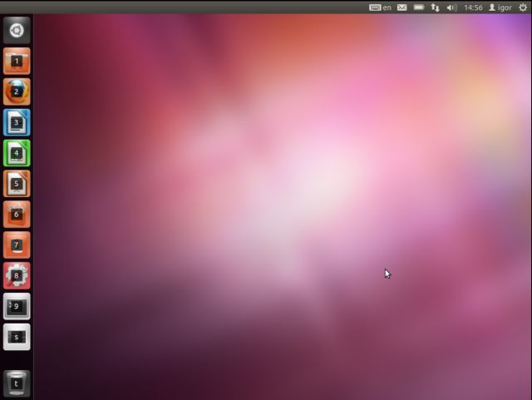This screenshot has height=400, width=532.
Task: Open the keyboard layout 'en' indicator
Action: tap(381, 7)
